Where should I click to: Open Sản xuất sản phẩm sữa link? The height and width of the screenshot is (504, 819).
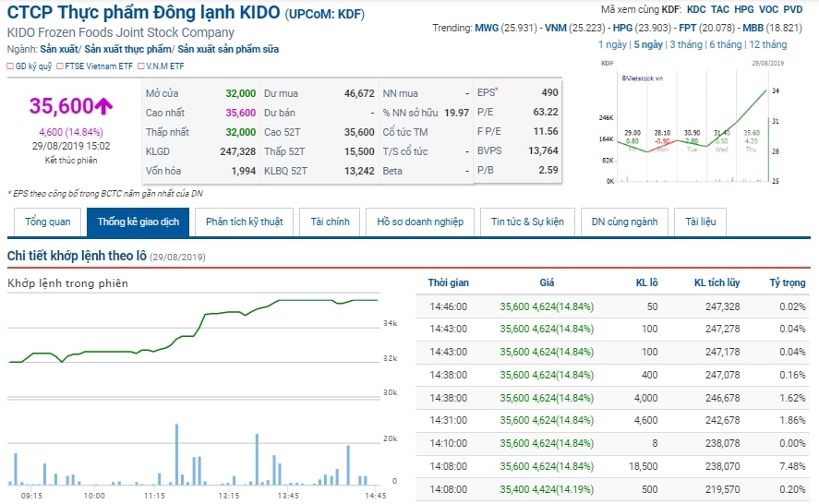pyautogui.click(x=228, y=49)
